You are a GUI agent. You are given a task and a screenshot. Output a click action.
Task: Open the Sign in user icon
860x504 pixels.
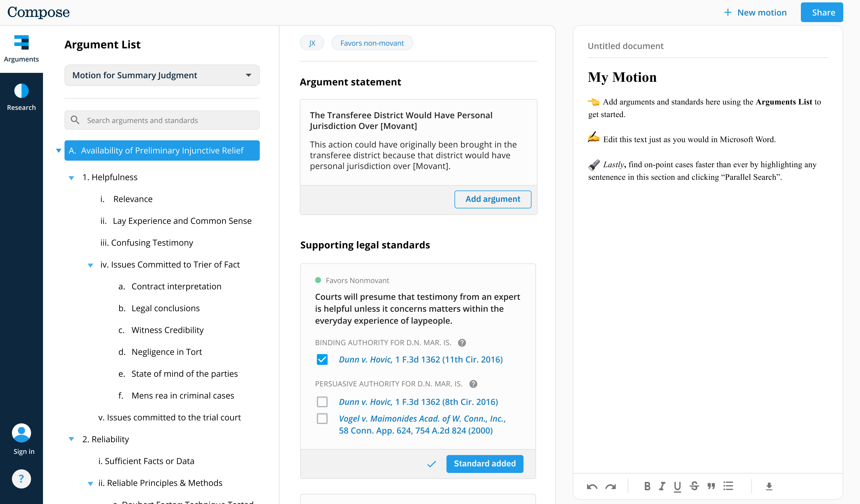21,432
